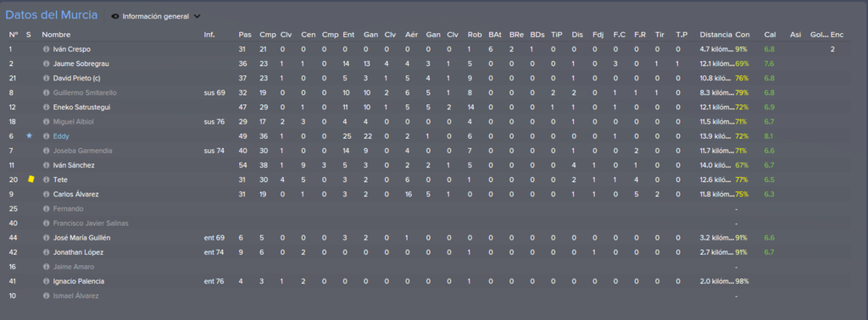Click info icon beside Ignacio Palencia
The width and height of the screenshot is (868, 320).
(x=47, y=281)
